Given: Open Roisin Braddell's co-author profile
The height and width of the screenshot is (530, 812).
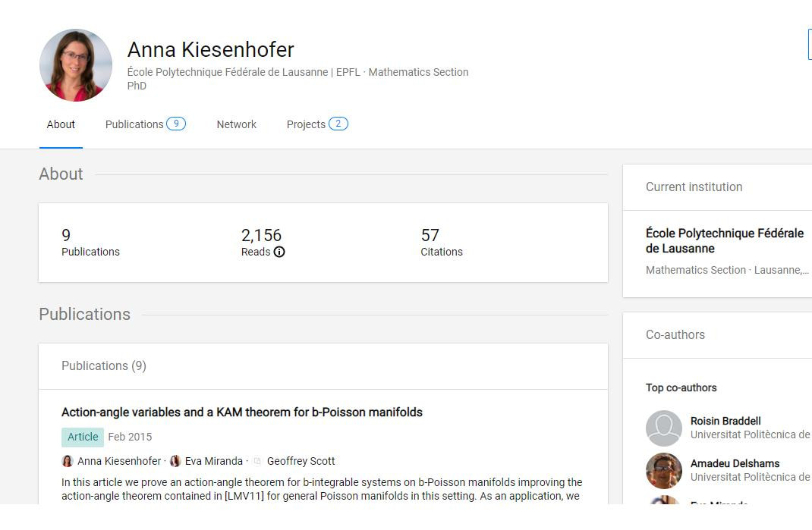Looking at the screenshot, I should point(725,421).
